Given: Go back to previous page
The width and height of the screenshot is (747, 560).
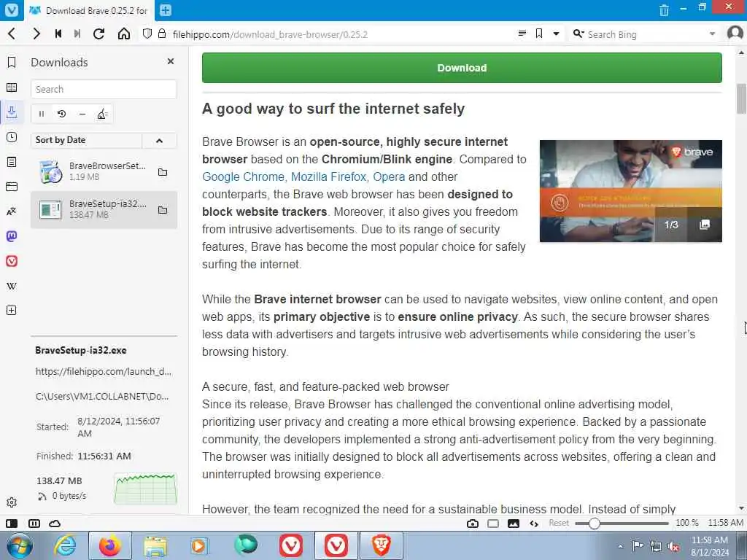Looking at the screenshot, I should pyautogui.click(x=12, y=34).
